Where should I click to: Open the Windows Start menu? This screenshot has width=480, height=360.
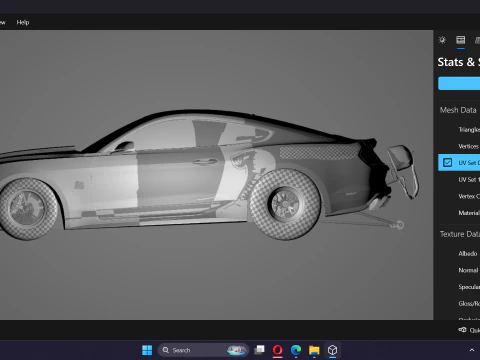pos(147,350)
